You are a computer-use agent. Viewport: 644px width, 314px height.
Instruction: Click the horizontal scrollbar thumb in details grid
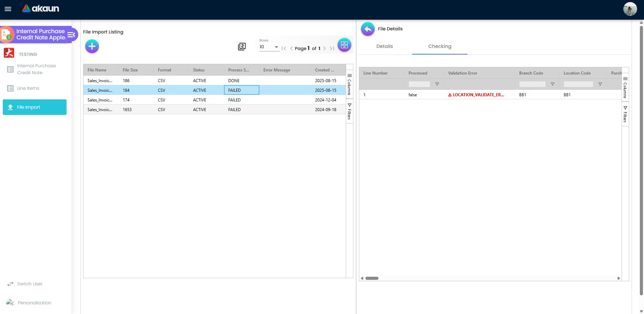tap(372, 278)
